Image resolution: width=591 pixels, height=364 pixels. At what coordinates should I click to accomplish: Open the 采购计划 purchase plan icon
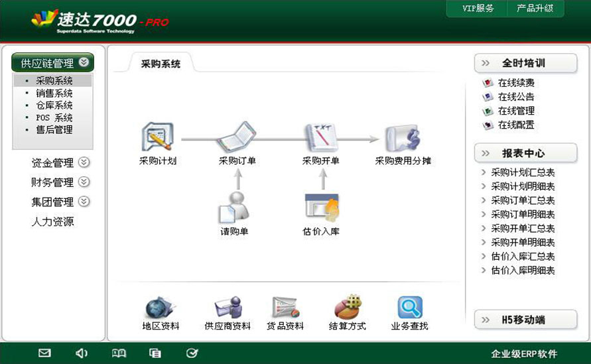pyautogui.click(x=158, y=137)
